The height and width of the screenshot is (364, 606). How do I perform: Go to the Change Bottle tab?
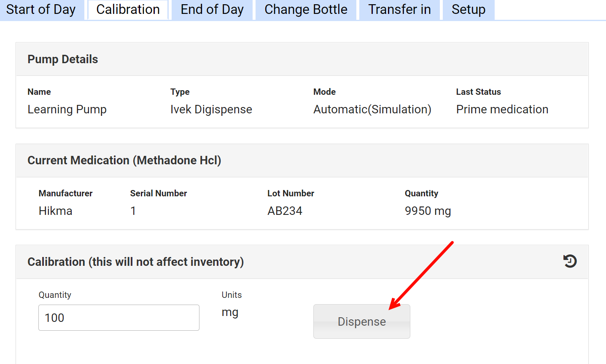tap(306, 10)
